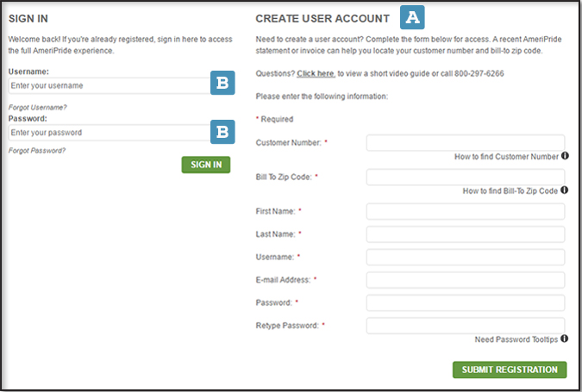Image resolution: width=582 pixels, height=392 pixels.
Task: Select the E-mail Address input box
Action: (x=465, y=280)
